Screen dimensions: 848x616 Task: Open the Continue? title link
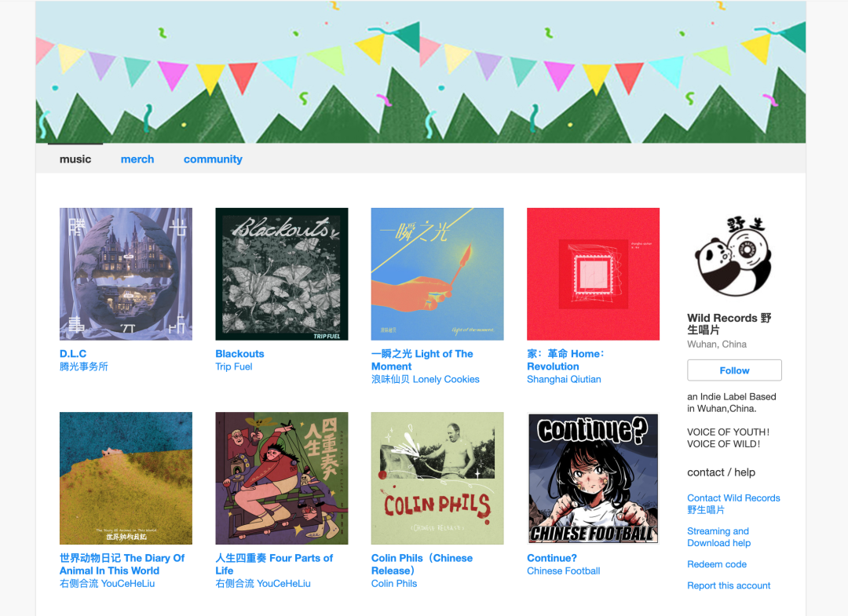coord(552,558)
